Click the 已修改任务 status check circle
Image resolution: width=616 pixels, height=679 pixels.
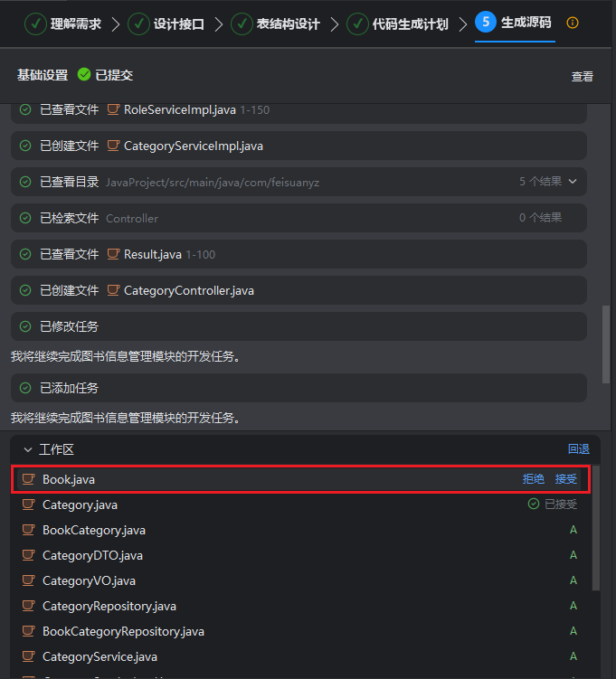(25, 326)
